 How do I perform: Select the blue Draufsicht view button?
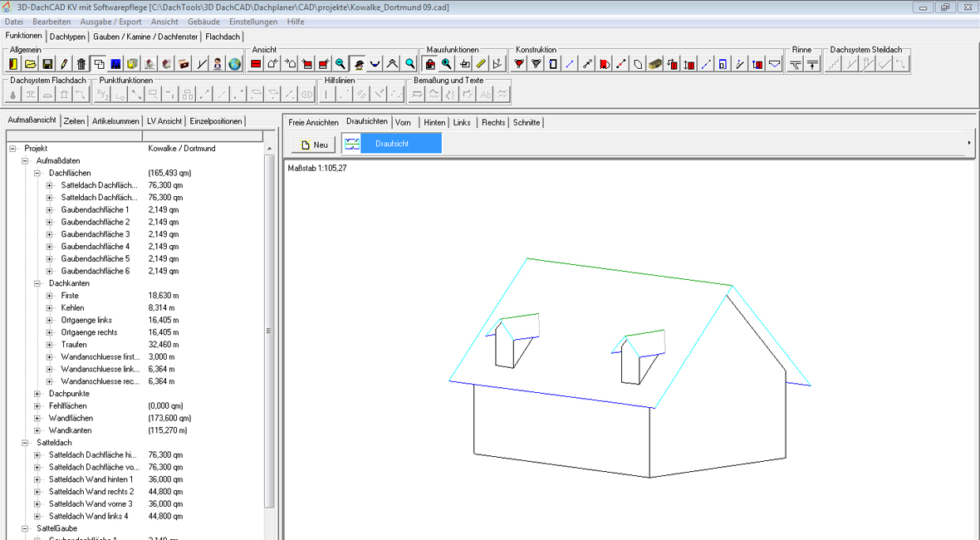click(x=392, y=144)
